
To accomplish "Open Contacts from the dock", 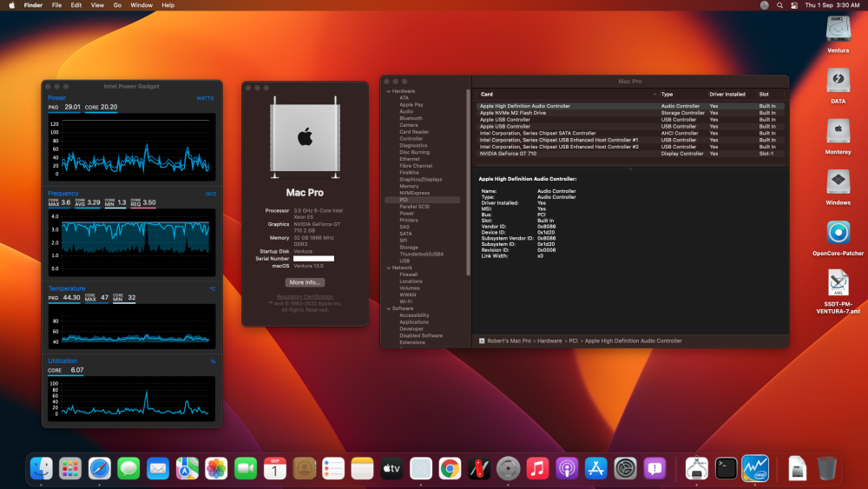I will (x=304, y=468).
